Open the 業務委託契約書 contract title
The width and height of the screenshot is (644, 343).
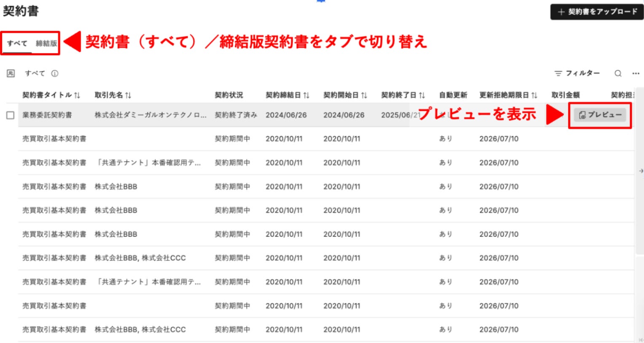[x=47, y=115]
